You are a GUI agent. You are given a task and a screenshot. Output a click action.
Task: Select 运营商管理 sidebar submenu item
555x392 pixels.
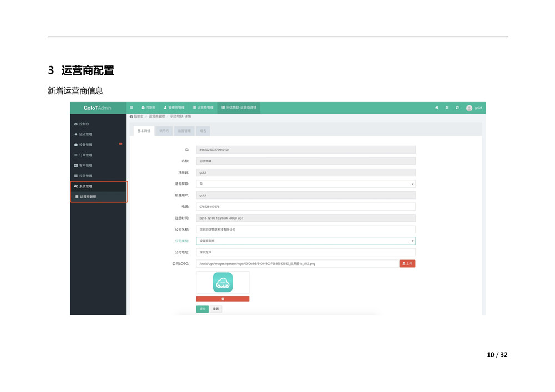[x=87, y=197]
